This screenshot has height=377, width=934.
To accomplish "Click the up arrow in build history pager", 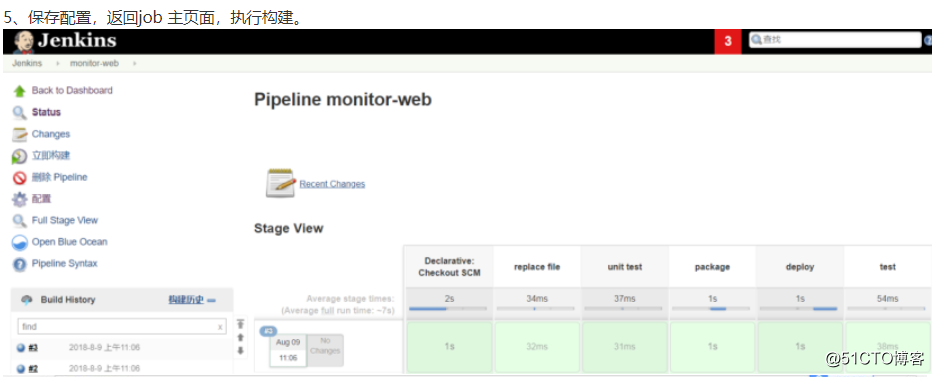I will (241, 337).
